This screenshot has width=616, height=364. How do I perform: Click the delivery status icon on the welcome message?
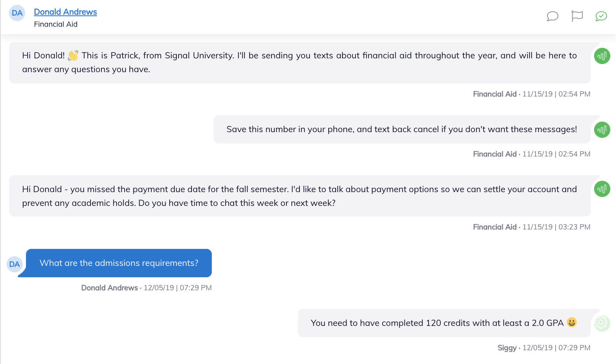pos(602,56)
